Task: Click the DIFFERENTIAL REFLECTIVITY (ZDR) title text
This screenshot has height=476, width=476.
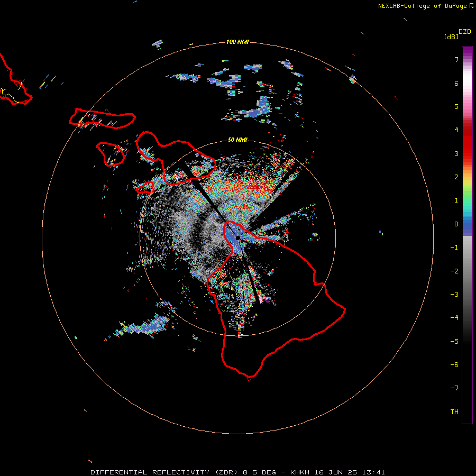Action: tap(165, 472)
